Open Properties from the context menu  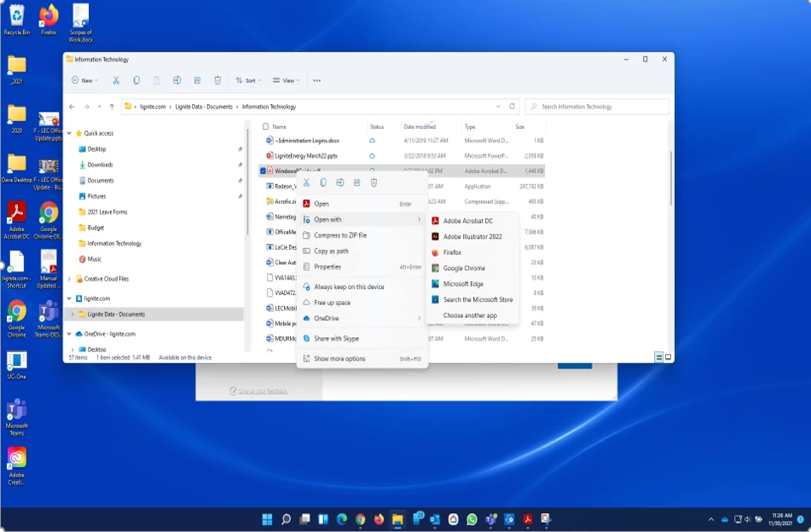[362, 267]
